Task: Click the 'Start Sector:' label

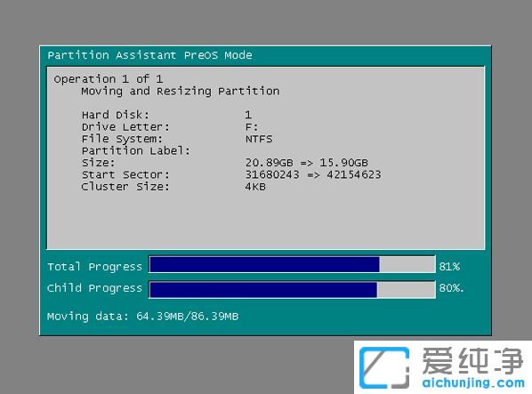Action: pyautogui.click(x=125, y=174)
